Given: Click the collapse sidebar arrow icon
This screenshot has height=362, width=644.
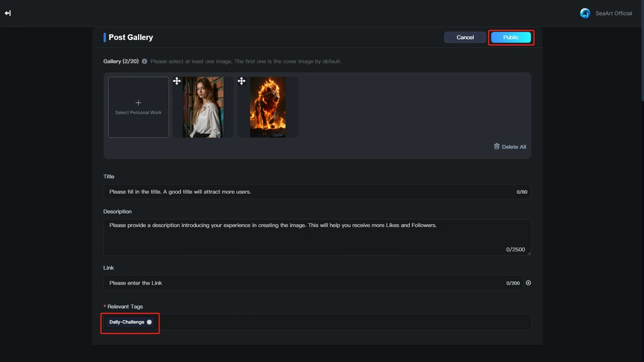Looking at the screenshot, I should click(x=8, y=13).
